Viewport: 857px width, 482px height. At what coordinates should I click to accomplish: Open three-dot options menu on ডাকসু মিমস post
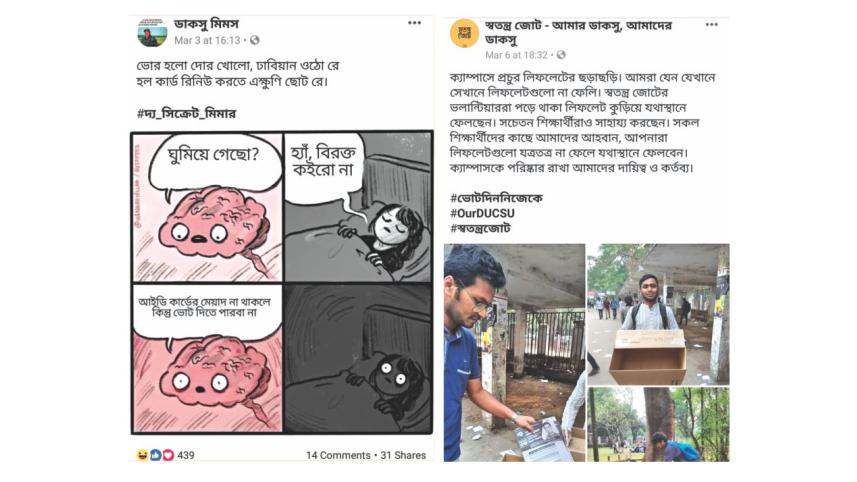pyautogui.click(x=414, y=23)
